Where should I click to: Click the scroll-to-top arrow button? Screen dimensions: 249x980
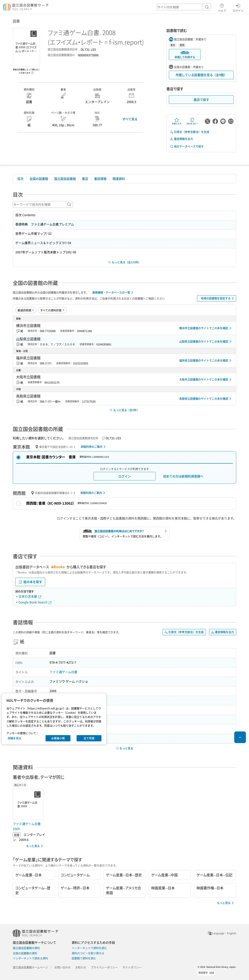click(240, 737)
